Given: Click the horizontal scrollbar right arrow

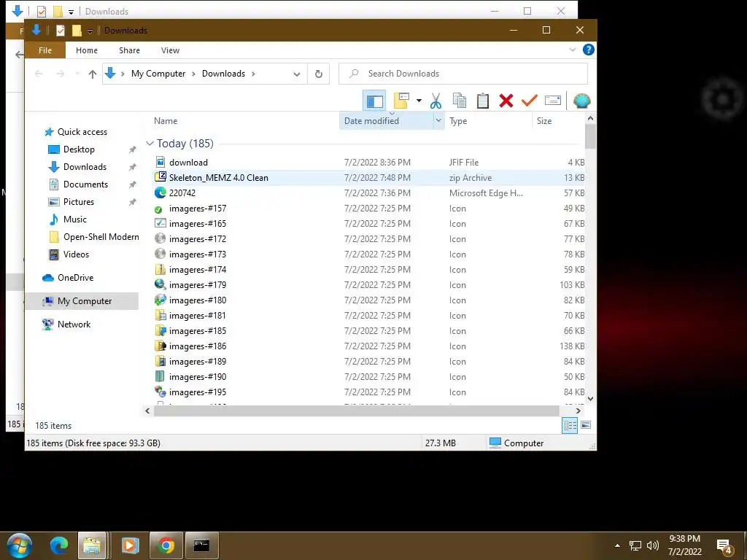Looking at the screenshot, I should [578, 411].
